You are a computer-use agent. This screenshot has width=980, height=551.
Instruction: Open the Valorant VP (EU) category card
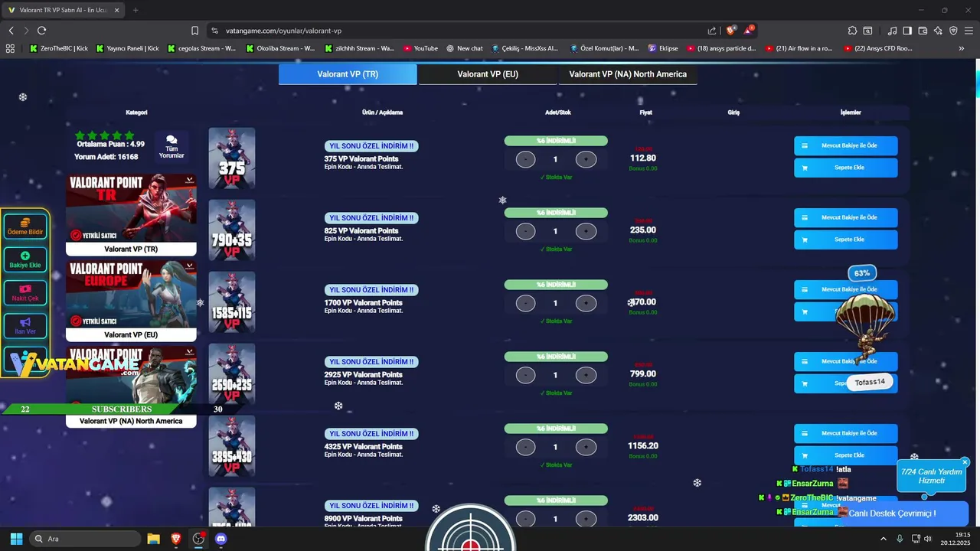(131, 301)
